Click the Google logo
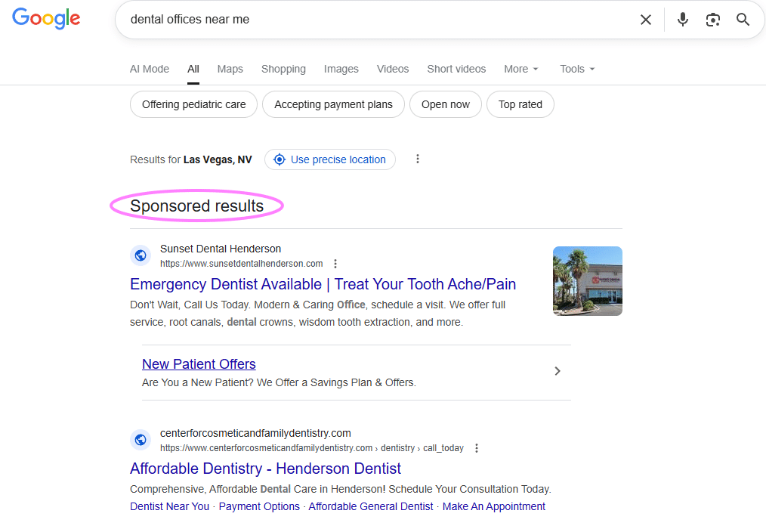The image size is (766, 532). pyautogui.click(x=46, y=18)
